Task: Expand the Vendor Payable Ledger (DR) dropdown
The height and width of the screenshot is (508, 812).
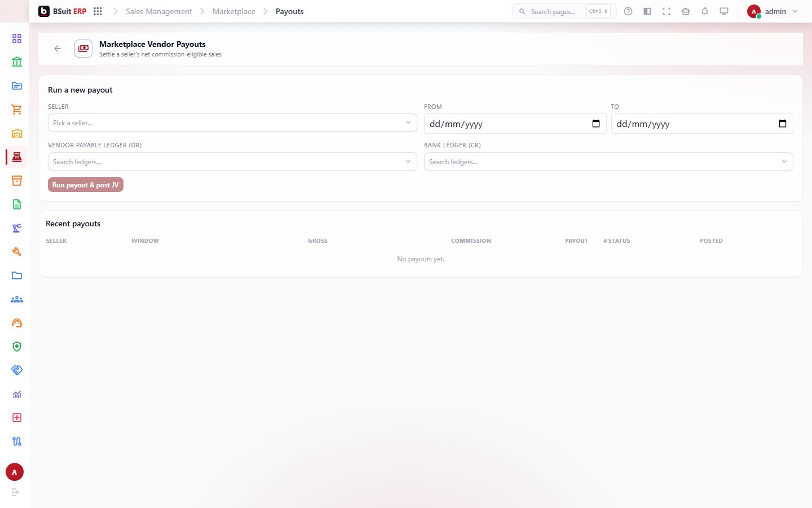Action: [232, 161]
